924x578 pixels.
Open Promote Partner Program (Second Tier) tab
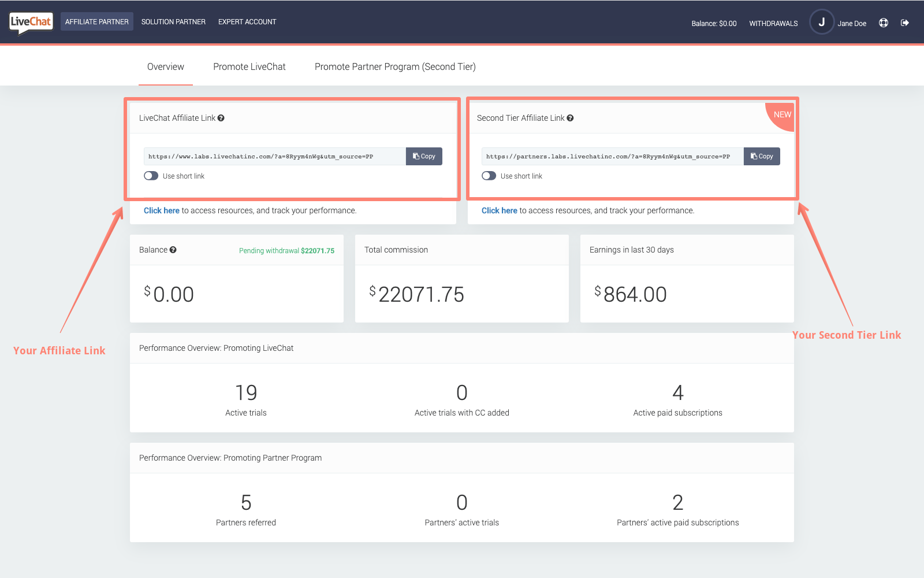(395, 66)
